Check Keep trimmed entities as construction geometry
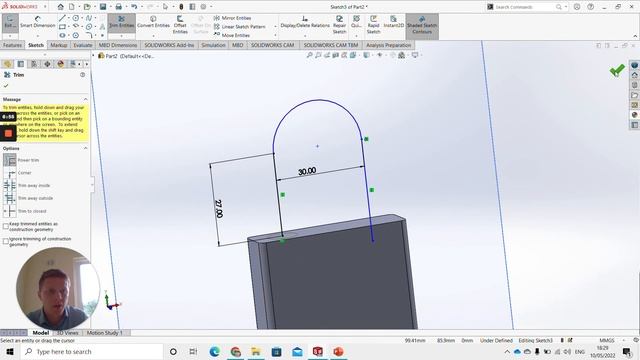This screenshot has width=640, height=360. click(x=6, y=226)
